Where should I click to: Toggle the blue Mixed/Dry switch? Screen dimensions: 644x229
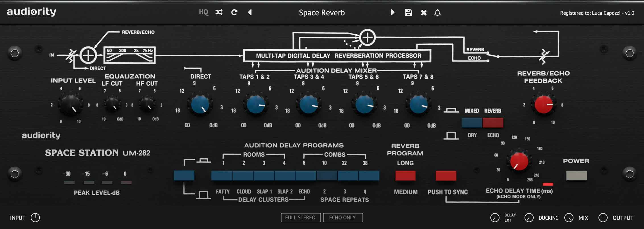(x=472, y=123)
